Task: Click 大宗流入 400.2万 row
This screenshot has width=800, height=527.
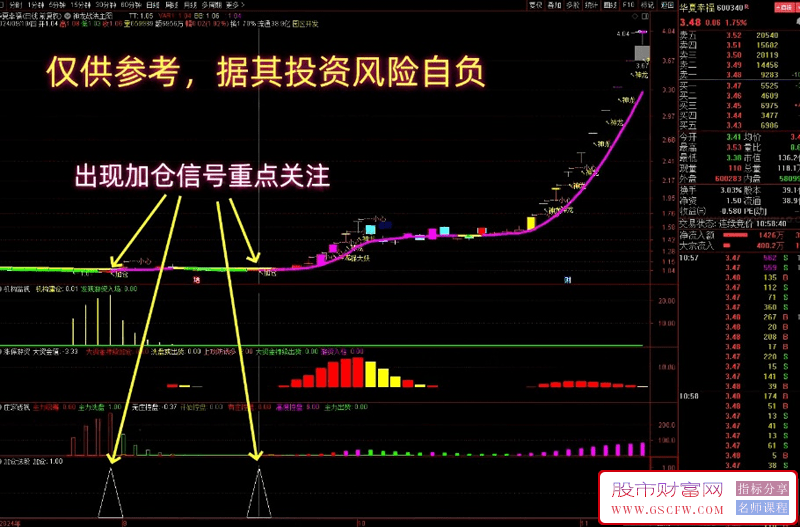Action: [739, 246]
